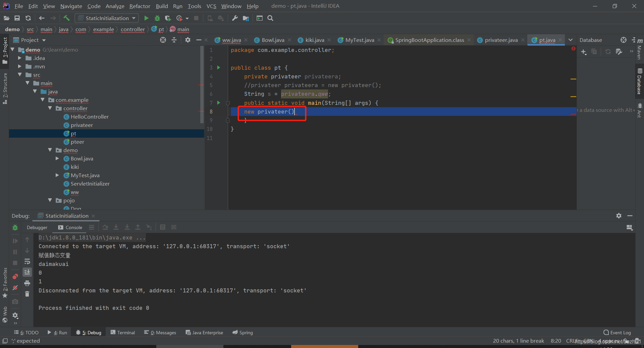Switch to the Debugger tab
The image size is (644, 348).
pos(37,227)
